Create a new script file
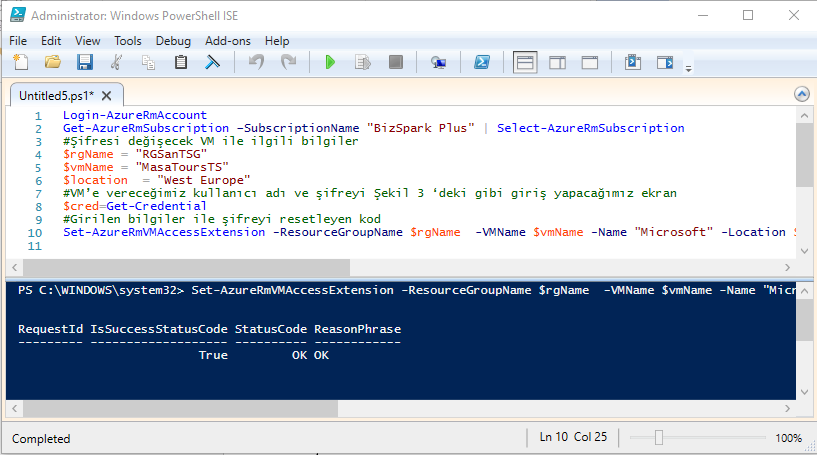 click(20, 63)
